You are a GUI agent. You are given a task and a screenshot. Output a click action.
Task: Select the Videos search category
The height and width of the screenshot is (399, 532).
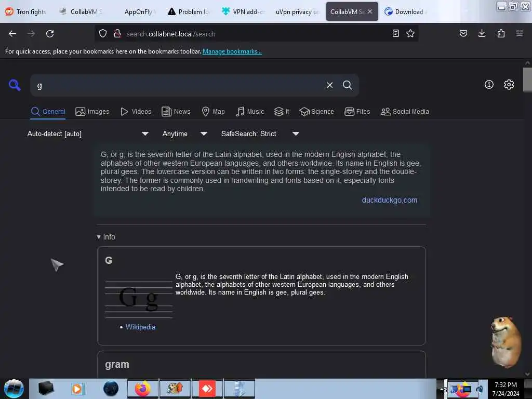136,112
